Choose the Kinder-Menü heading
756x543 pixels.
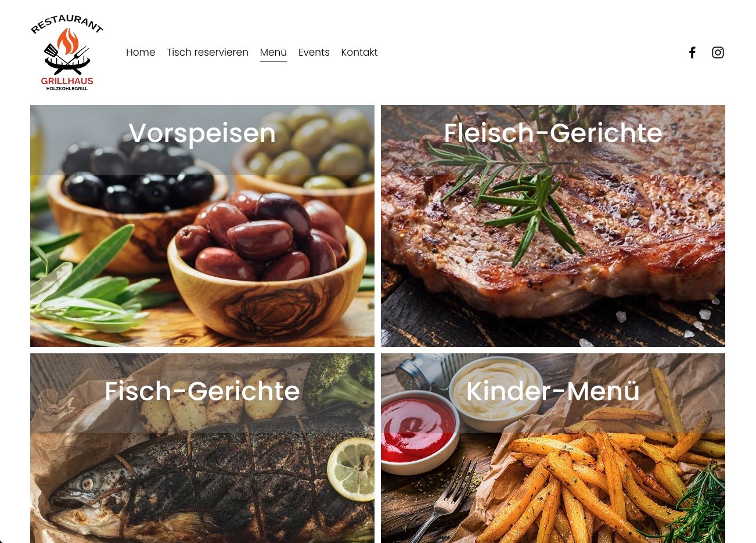553,391
